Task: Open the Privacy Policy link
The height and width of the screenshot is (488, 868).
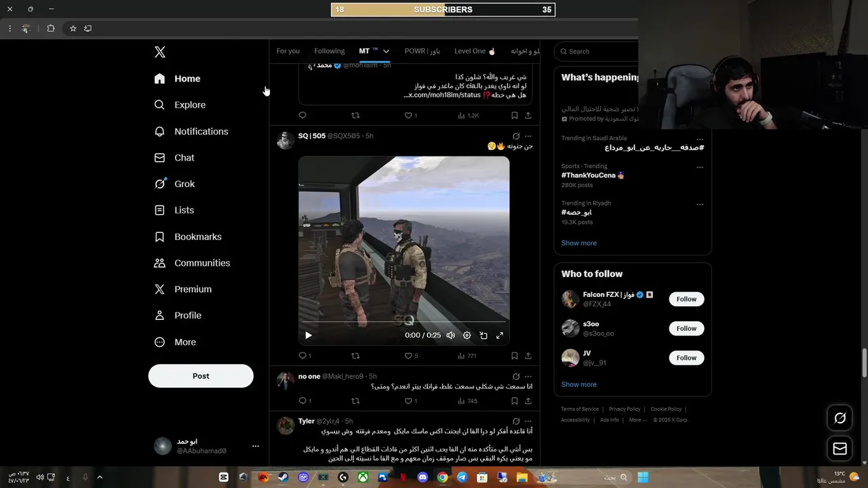Action: (x=625, y=409)
